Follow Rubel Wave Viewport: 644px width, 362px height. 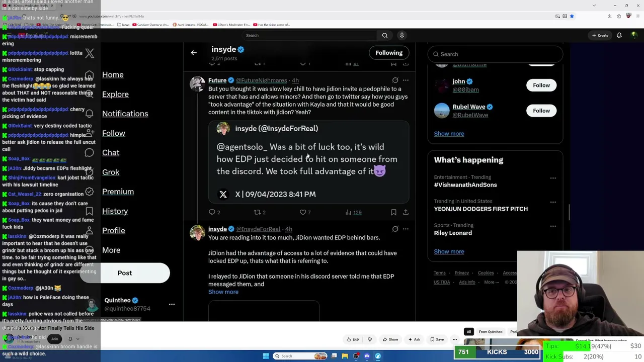(541, 111)
